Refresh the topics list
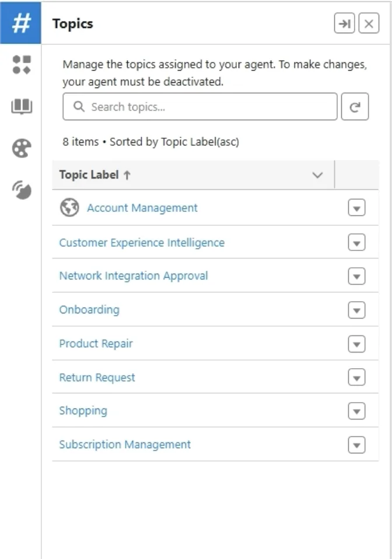Screen dimensions: 392x559 click(x=355, y=107)
